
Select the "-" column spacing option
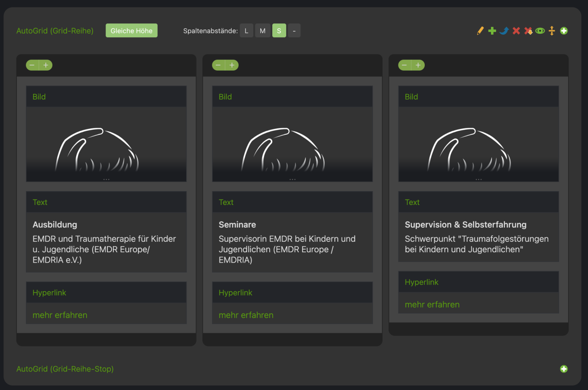tap(294, 31)
